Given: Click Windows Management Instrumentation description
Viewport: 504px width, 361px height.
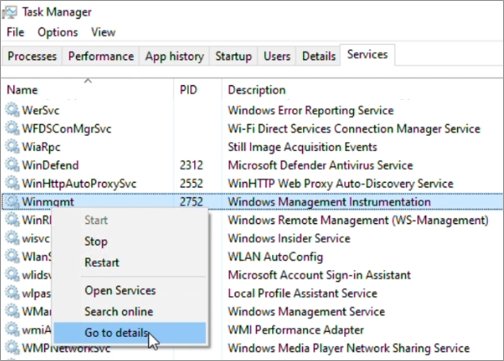Looking at the screenshot, I should [x=329, y=202].
